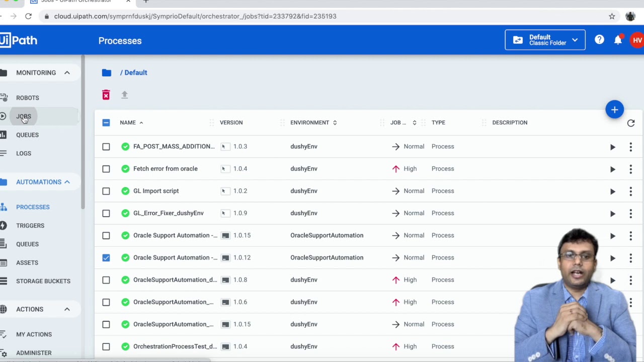Click the sidebar vertical scrollbar
Image resolution: width=644 pixels, height=362 pixels.
point(83,133)
